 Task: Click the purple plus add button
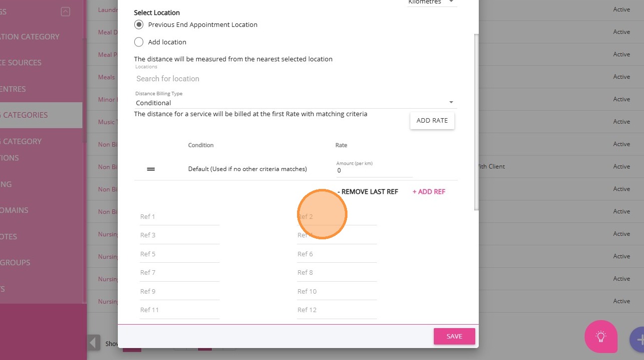[637, 340]
